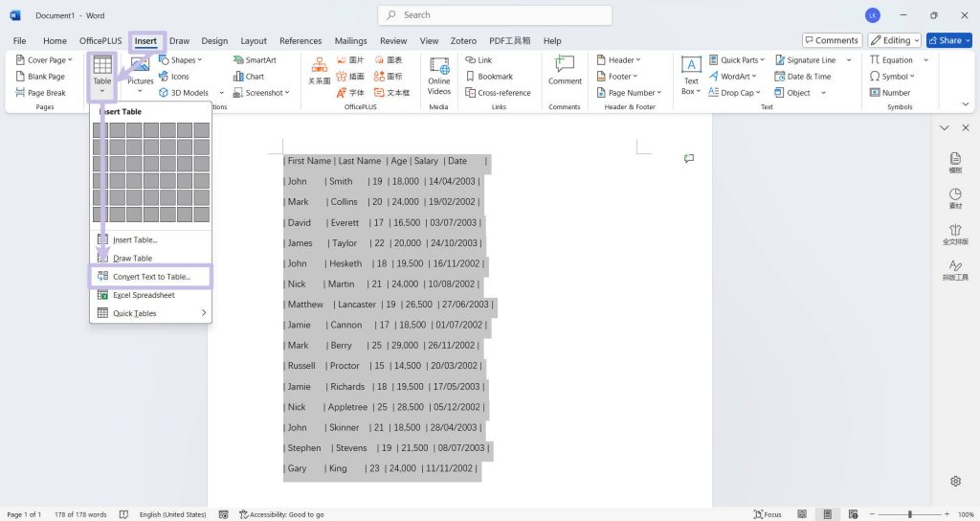
Task: Switch to the Review tab
Action: click(393, 40)
